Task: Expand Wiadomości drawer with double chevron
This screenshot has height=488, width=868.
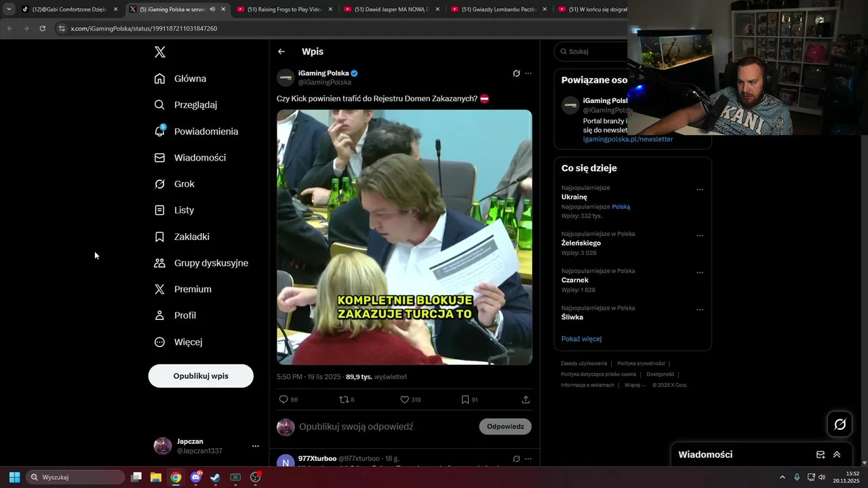Action: [x=837, y=455]
